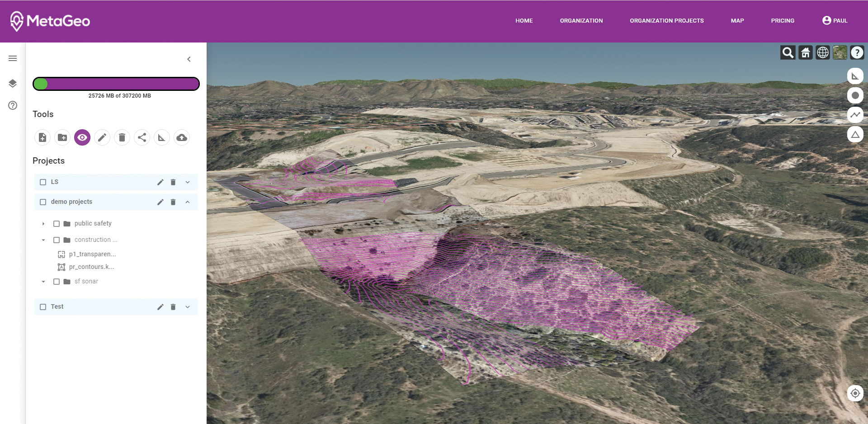Check the LS project checkbox
Screen dimensions: 868x424
pos(43,182)
